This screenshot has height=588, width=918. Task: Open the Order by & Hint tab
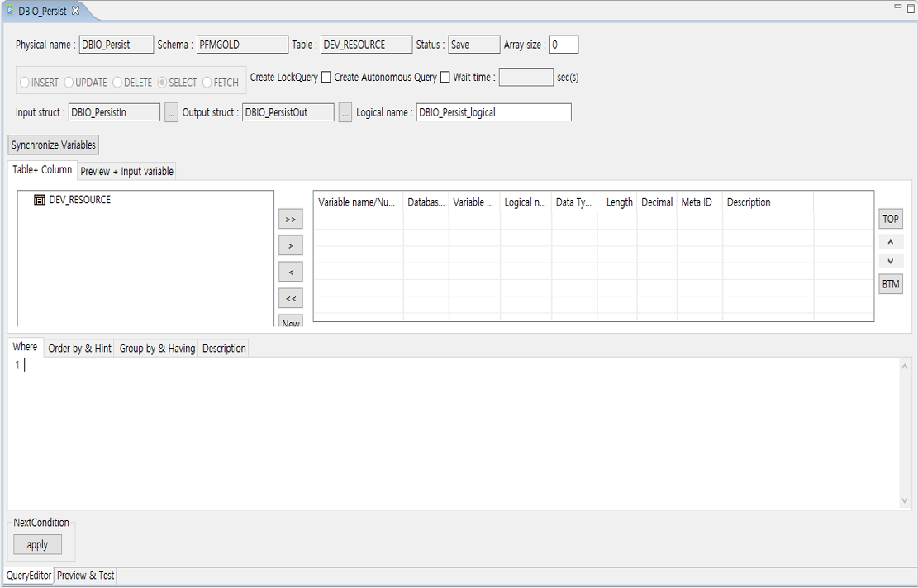pyautogui.click(x=79, y=348)
